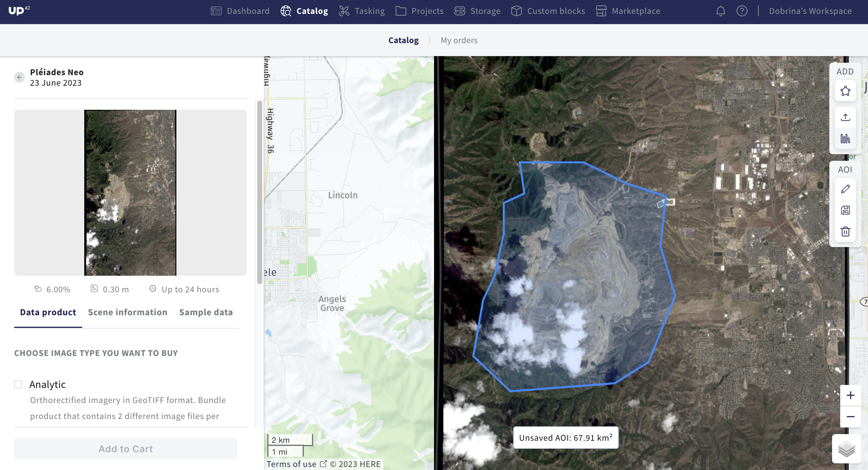
Task: Open the AOI library icon
Action: (x=845, y=138)
